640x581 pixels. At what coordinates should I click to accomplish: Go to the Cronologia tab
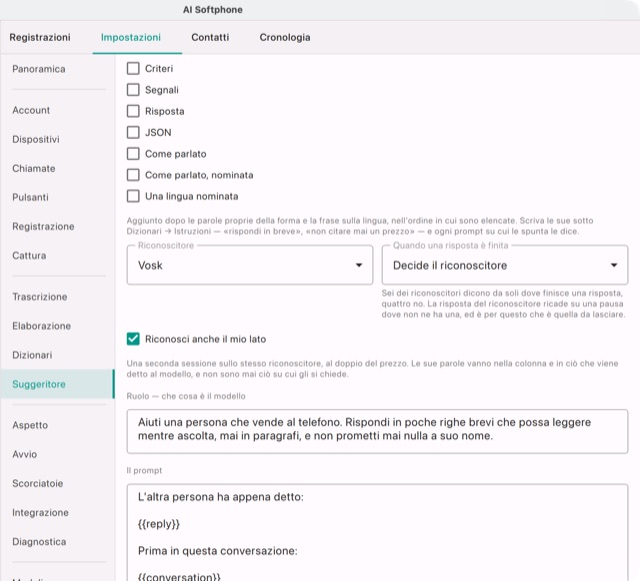tap(285, 37)
